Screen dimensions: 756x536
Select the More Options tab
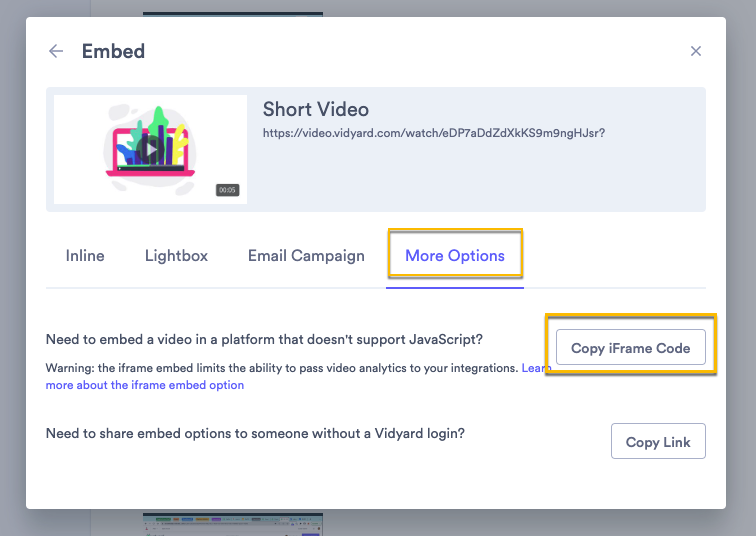click(x=455, y=255)
